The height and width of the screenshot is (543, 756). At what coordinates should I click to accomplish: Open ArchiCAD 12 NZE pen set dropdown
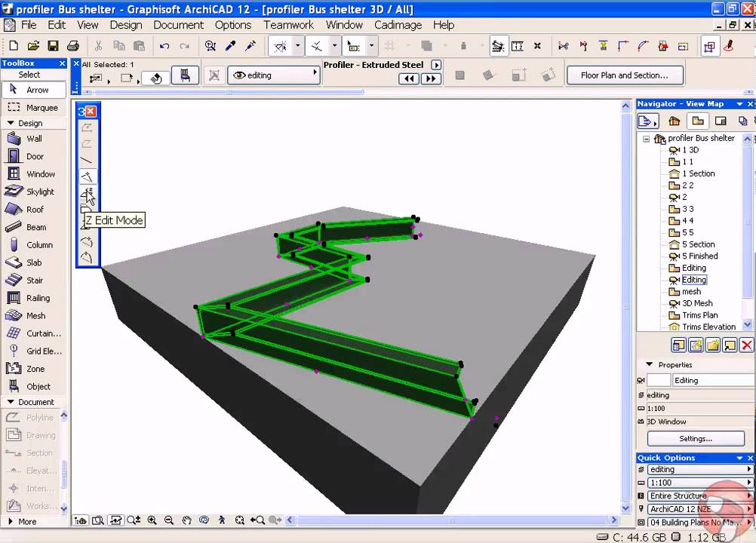tap(700, 509)
